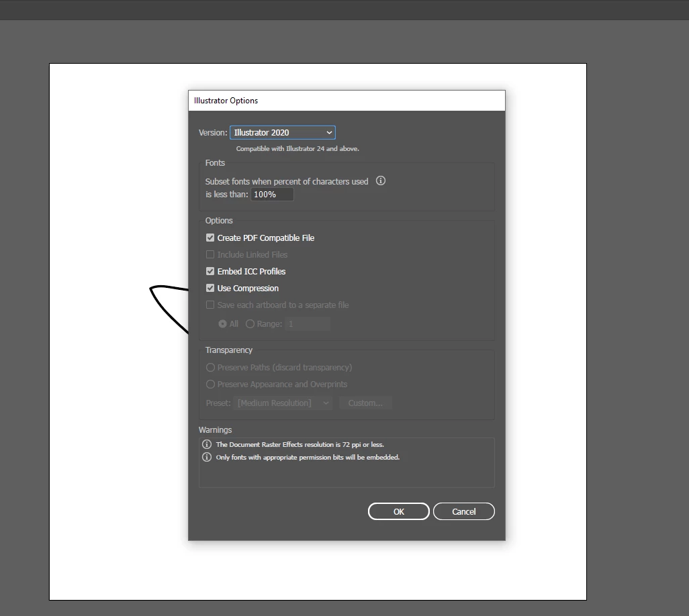
Task: Edit the 100% subset fonts percentage field
Action: coord(272,195)
